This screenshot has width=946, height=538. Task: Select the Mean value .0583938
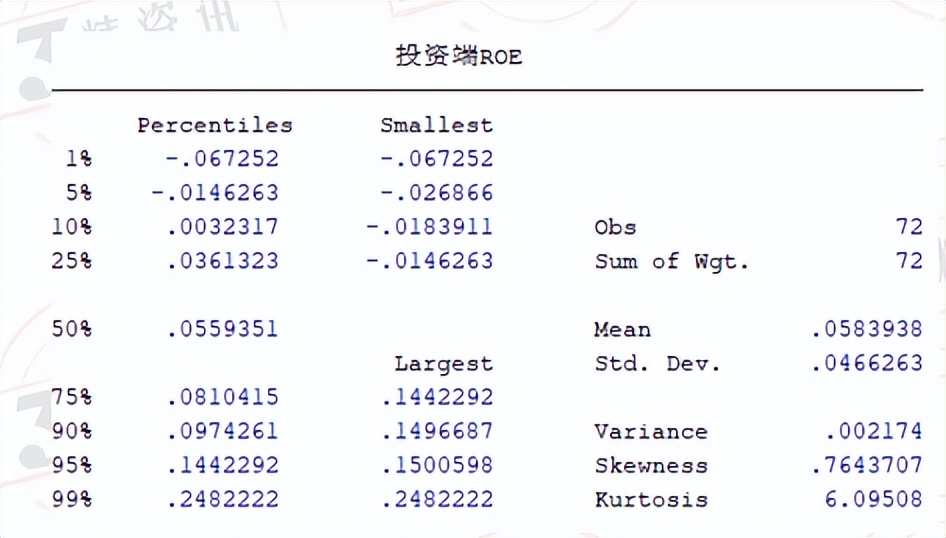coord(866,329)
